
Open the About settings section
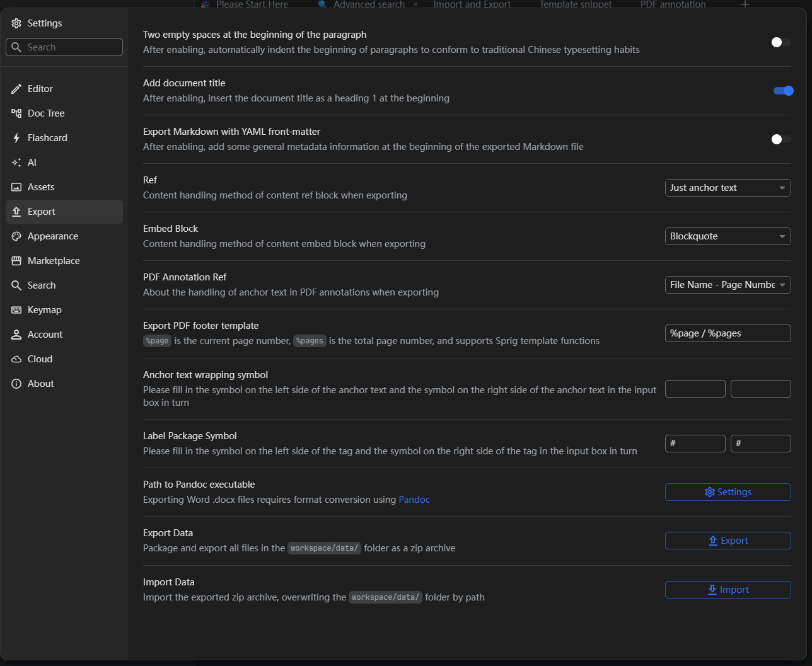coord(40,384)
